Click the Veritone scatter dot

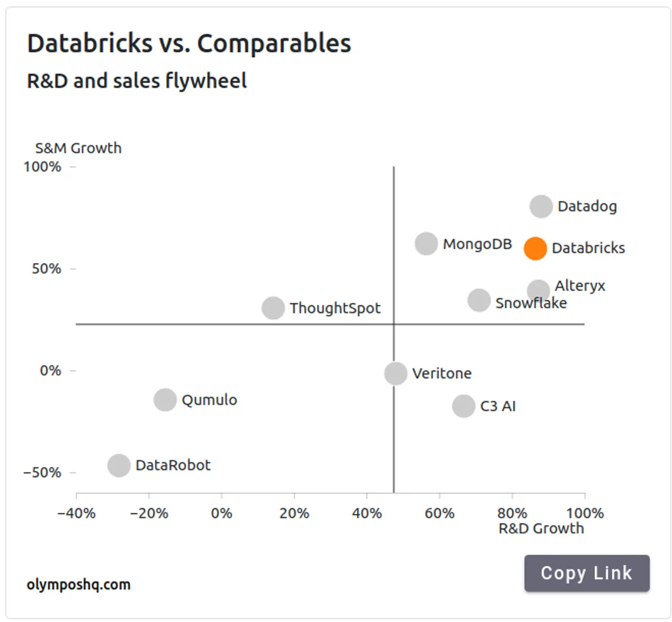395,373
